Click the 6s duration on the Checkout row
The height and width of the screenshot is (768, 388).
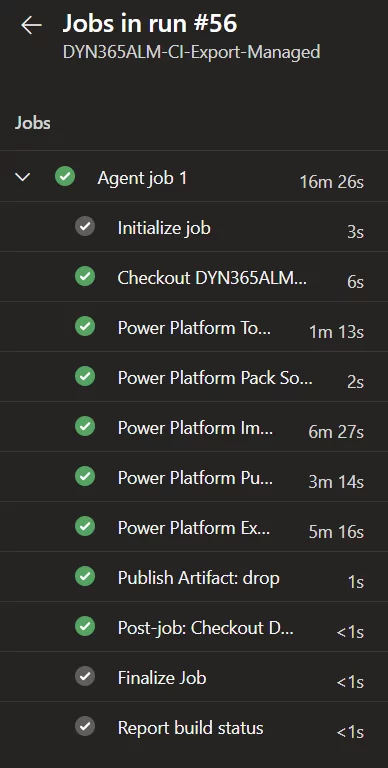tap(355, 282)
